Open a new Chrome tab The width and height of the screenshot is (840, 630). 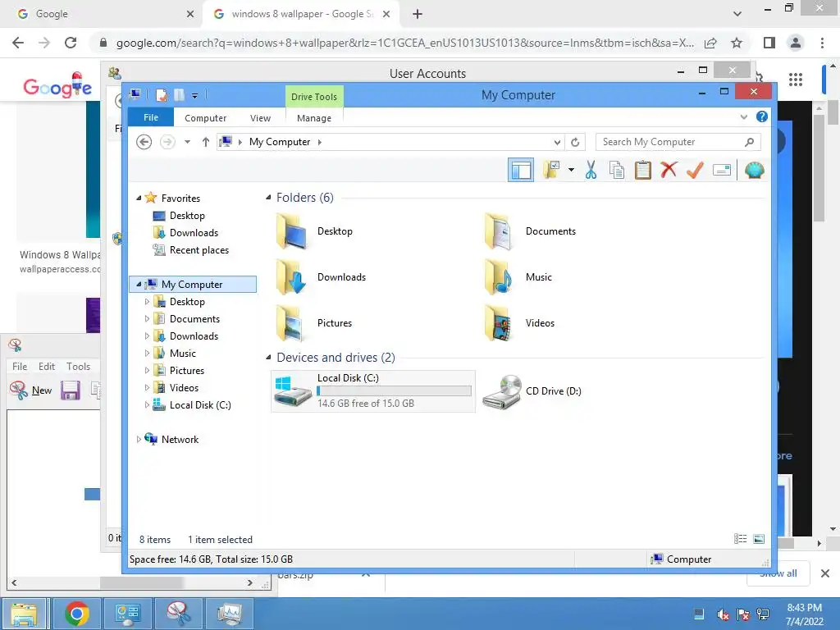tap(418, 15)
